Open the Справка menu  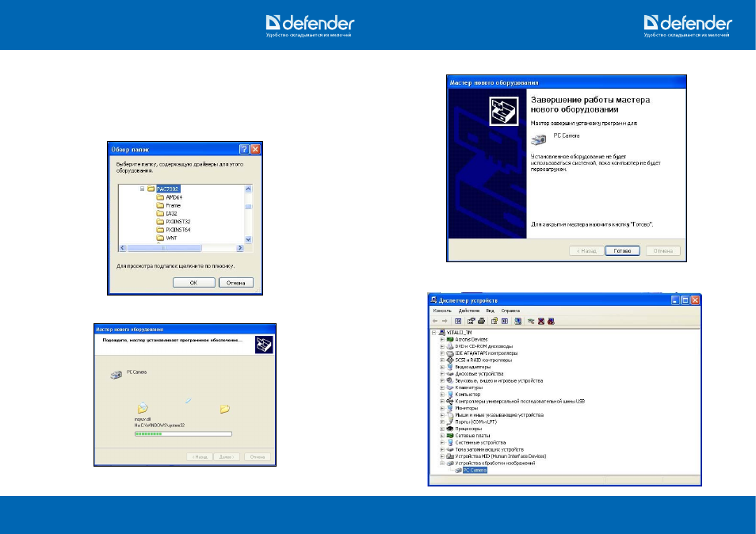pyautogui.click(x=510, y=311)
